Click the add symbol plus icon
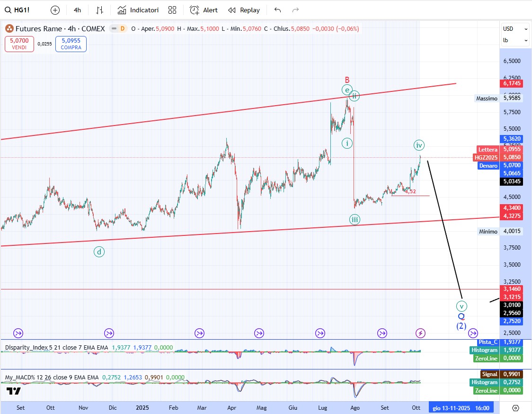Viewport: 532px width, 414px height. click(x=55, y=10)
